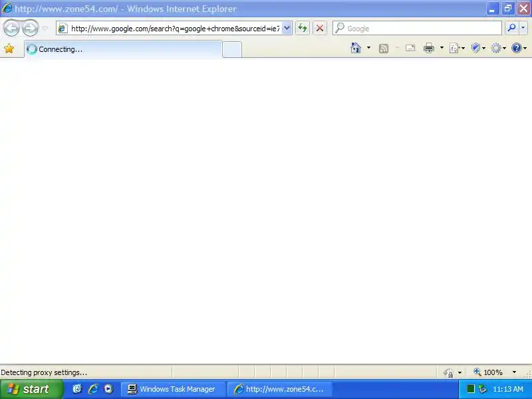The width and height of the screenshot is (532, 399).
Task: Open a new blank tab
Action: 232,49
